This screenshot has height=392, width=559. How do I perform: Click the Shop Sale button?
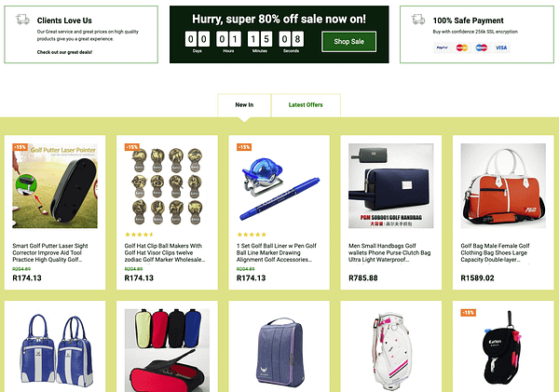[x=348, y=41]
